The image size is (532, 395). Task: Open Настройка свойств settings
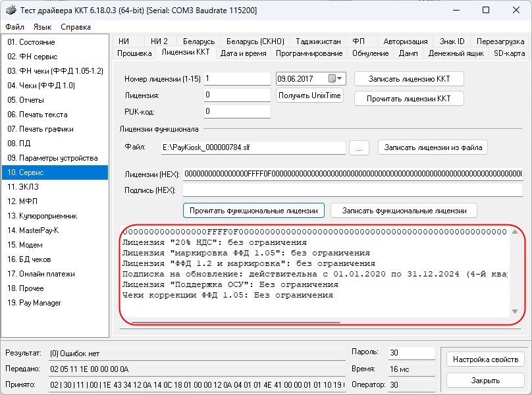[485, 359]
